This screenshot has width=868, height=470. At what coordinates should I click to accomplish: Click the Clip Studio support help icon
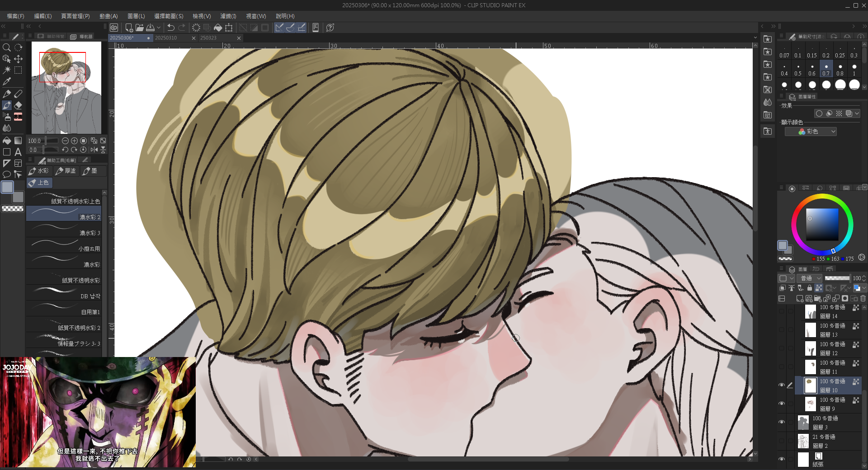330,28
